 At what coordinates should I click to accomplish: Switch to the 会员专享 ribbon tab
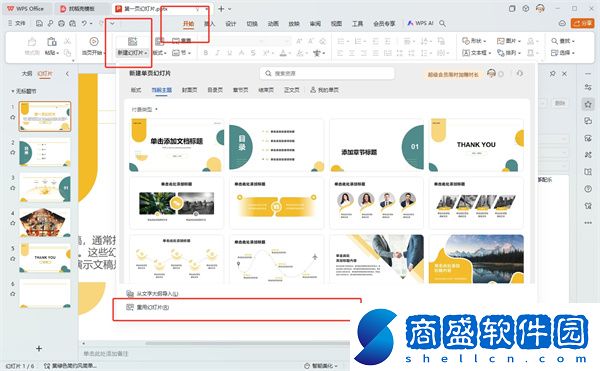click(x=384, y=23)
